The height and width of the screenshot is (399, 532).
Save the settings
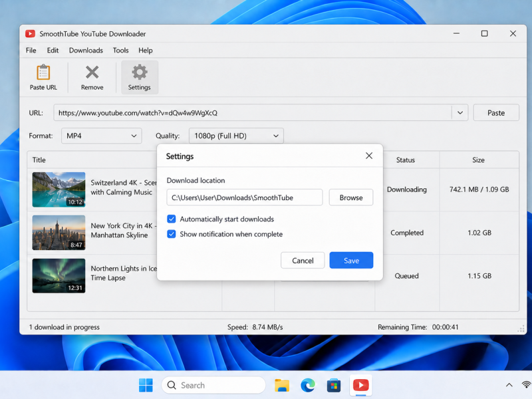click(x=351, y=260)
